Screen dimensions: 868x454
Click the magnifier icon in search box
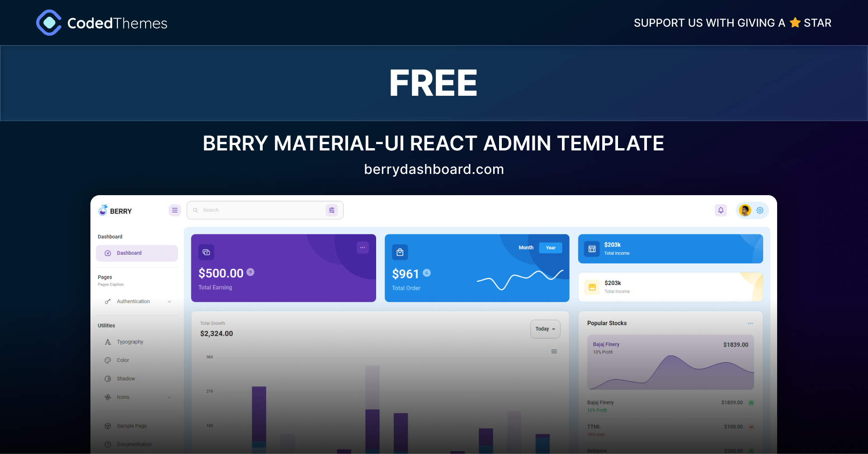[x=196, y=210]
